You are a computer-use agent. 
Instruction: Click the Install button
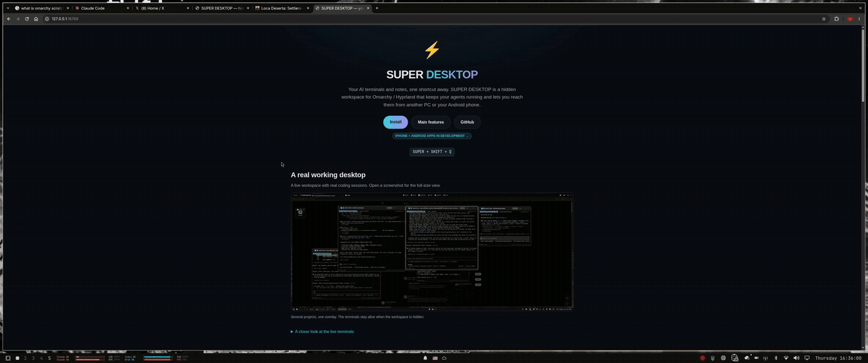(395, 122)
